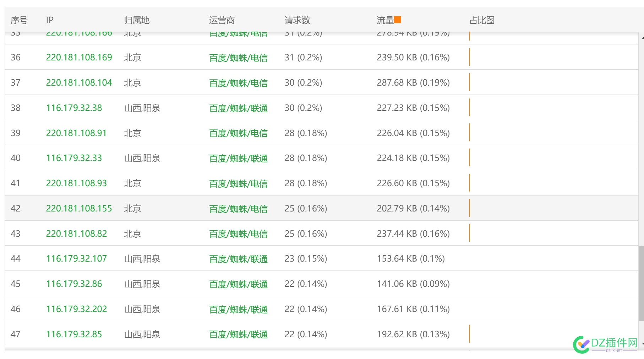Select request count 25 (0.16%) in row 42

[306, 208]
